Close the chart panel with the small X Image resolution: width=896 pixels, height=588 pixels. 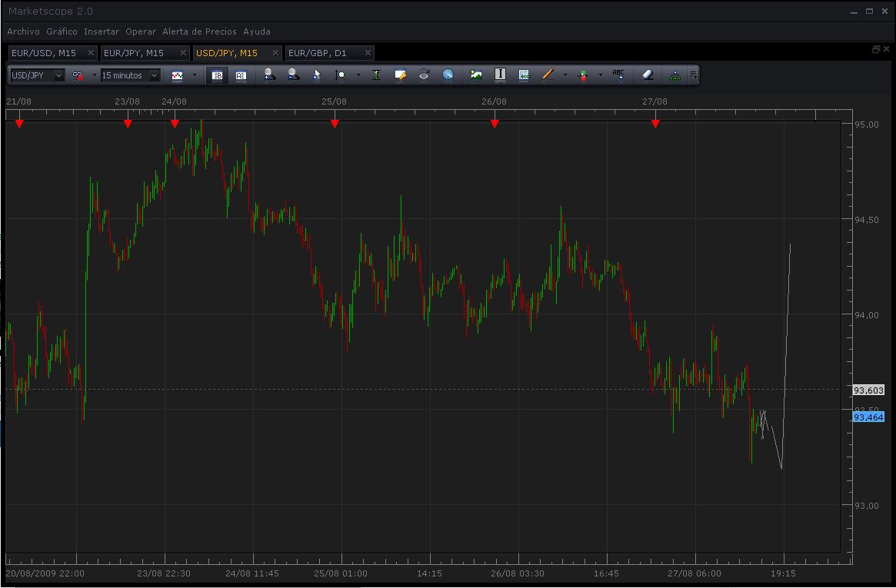(887, 50)
